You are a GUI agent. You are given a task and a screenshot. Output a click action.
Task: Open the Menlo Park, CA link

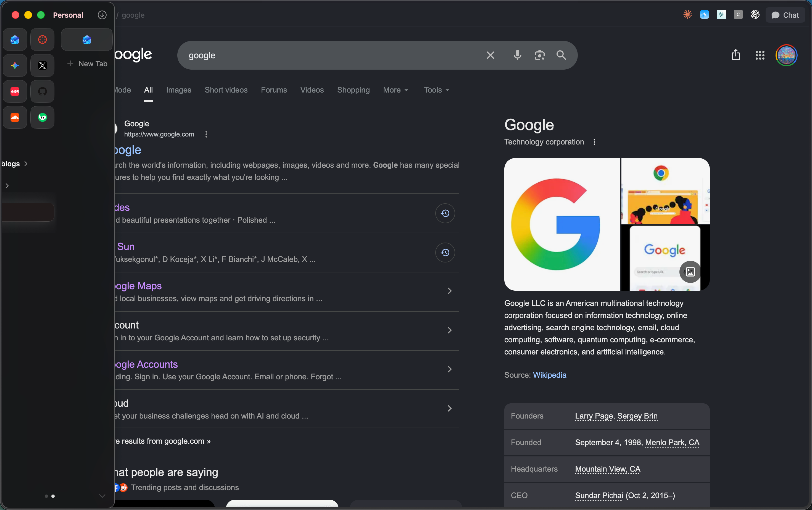673,443
